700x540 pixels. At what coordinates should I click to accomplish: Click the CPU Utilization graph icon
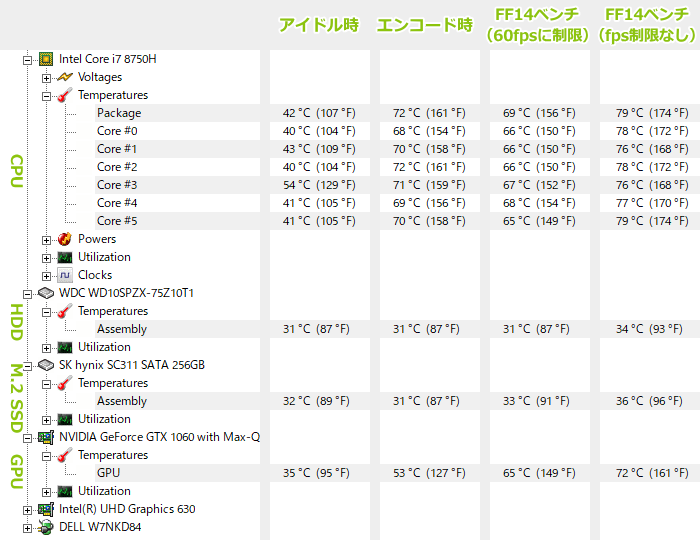65,258
